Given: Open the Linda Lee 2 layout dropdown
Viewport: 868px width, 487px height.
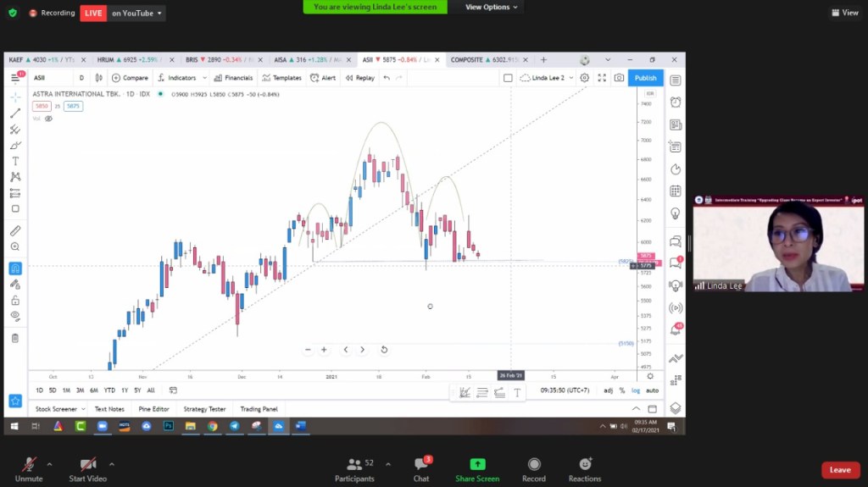Looking at the screenshot, I should (x=547, y=78).
